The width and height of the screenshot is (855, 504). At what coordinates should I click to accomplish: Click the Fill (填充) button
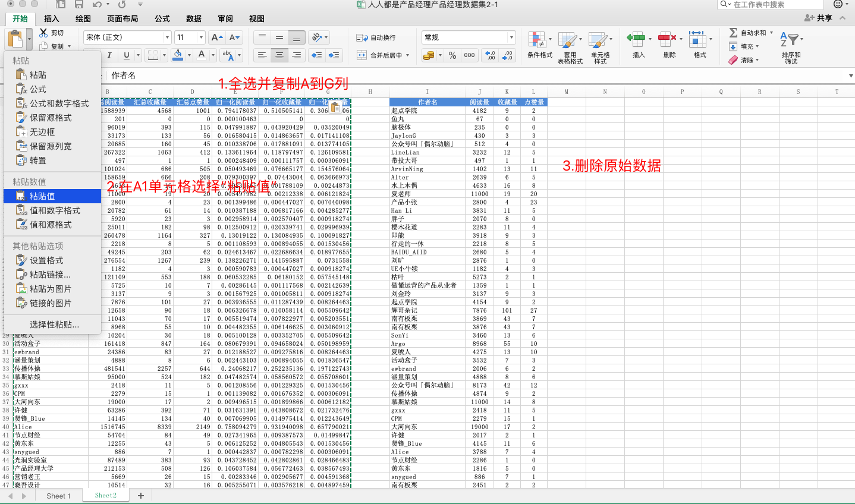(743, 46)
